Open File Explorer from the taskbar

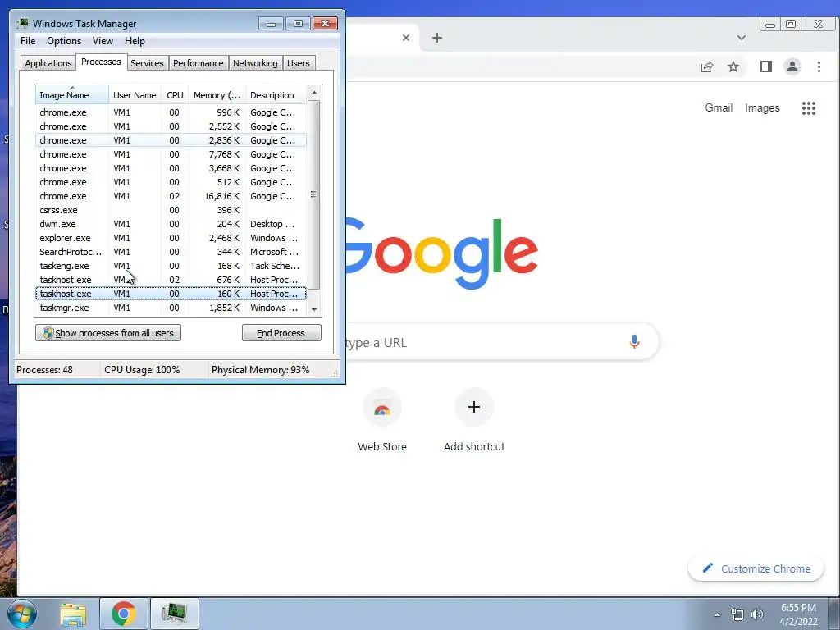click(x=73, y=614)
